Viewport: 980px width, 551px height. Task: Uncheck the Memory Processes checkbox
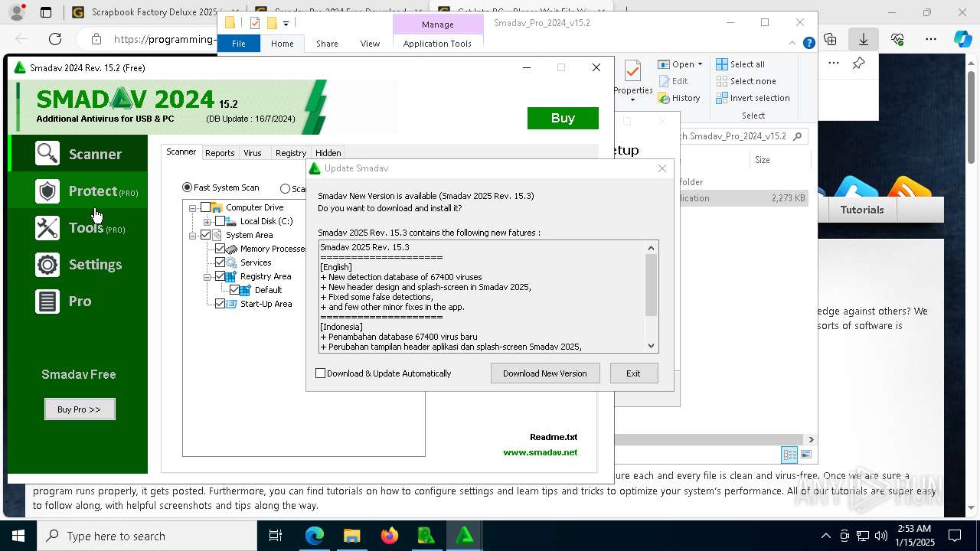tap(220, 249)
